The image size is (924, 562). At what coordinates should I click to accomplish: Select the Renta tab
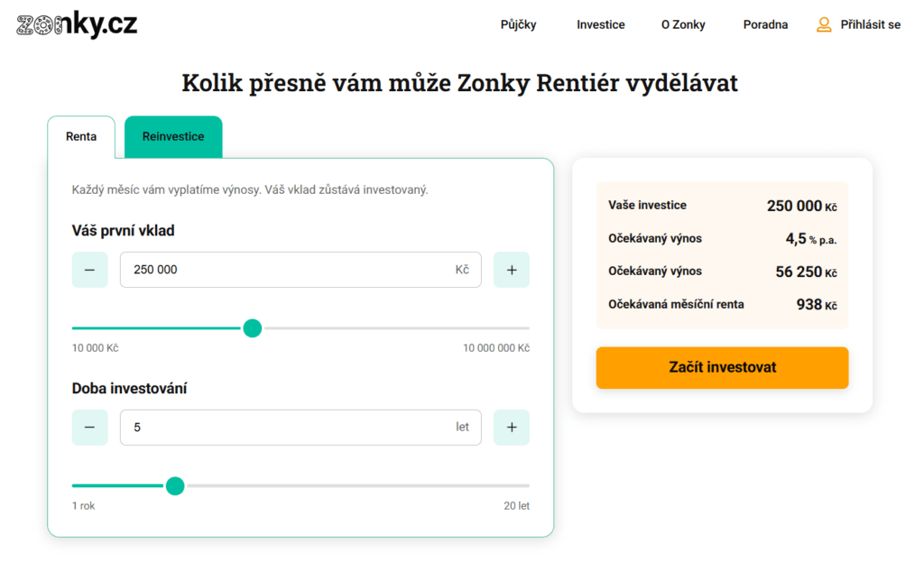[81, 136]
